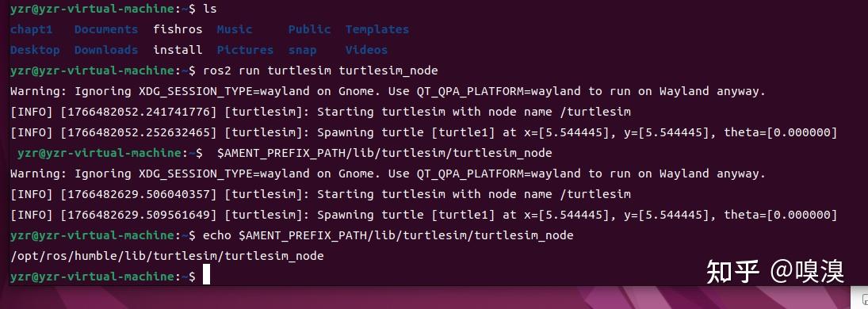Click the 知乎 @嗅溴 watermark
Image resolution: width=868 pixels, height=309 pixels.
pyautogui.click(x=775, y=271)
